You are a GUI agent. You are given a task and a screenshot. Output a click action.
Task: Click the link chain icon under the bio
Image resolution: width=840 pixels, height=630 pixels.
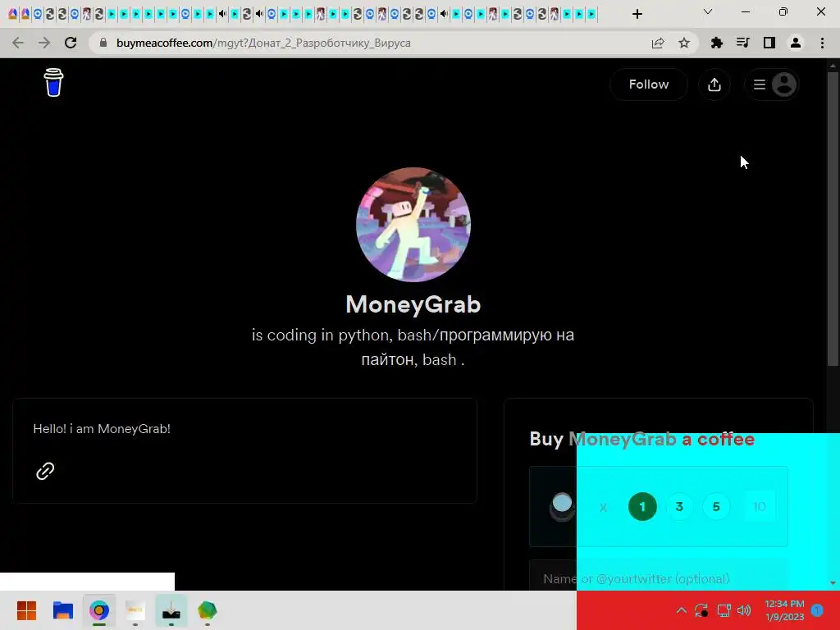click(x=45, y=471)
